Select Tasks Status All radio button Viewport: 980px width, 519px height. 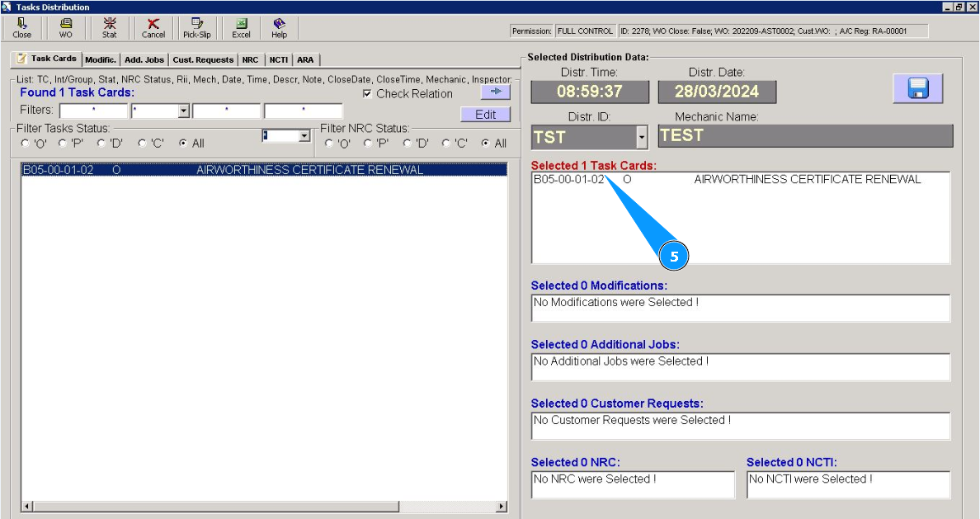click(x=183, y=144)
